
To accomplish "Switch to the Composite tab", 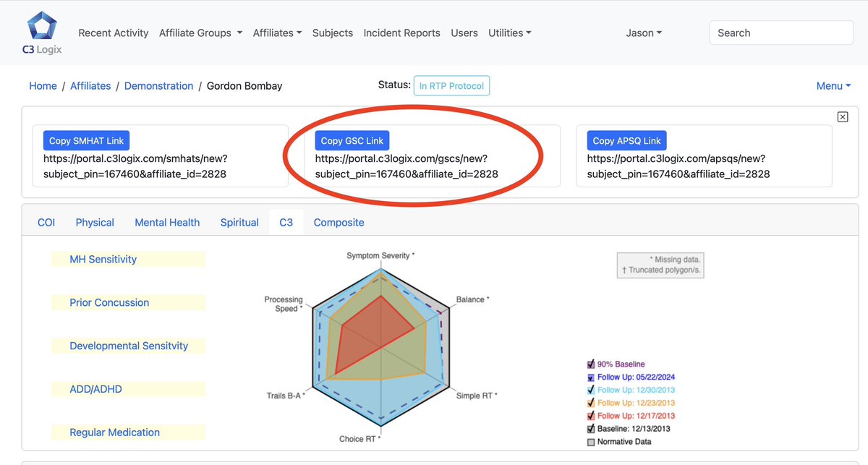I will pos(339,222).
